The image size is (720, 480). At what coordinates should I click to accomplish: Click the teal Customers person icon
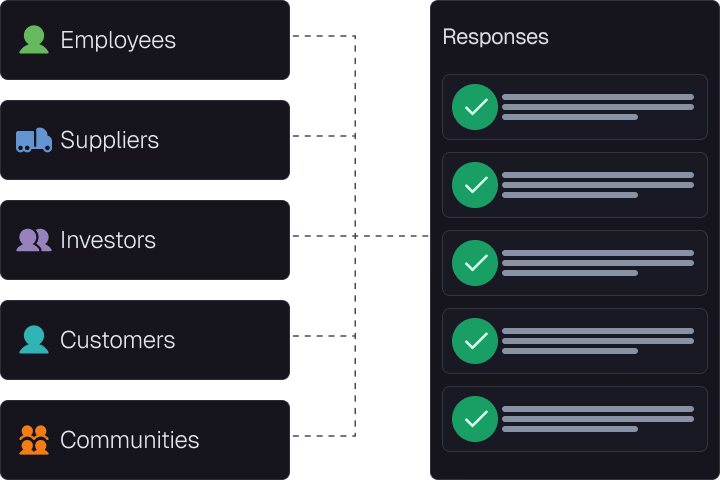[x=34, y=340]
